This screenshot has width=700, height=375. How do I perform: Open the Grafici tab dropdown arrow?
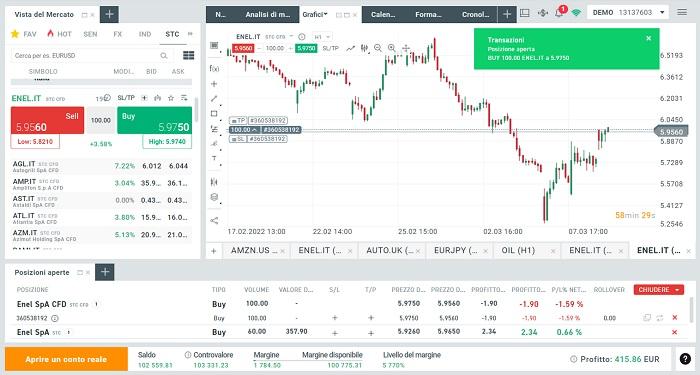click(326, 14)
